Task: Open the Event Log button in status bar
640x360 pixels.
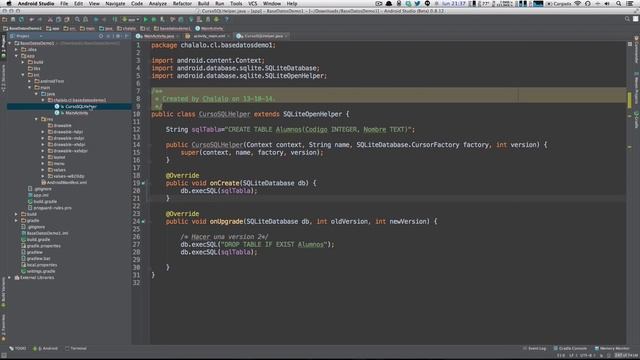Action: click(x=534, y=349)
